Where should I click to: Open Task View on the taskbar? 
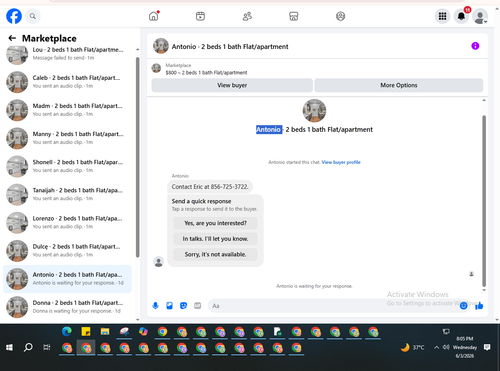click(x=47, y=348)
